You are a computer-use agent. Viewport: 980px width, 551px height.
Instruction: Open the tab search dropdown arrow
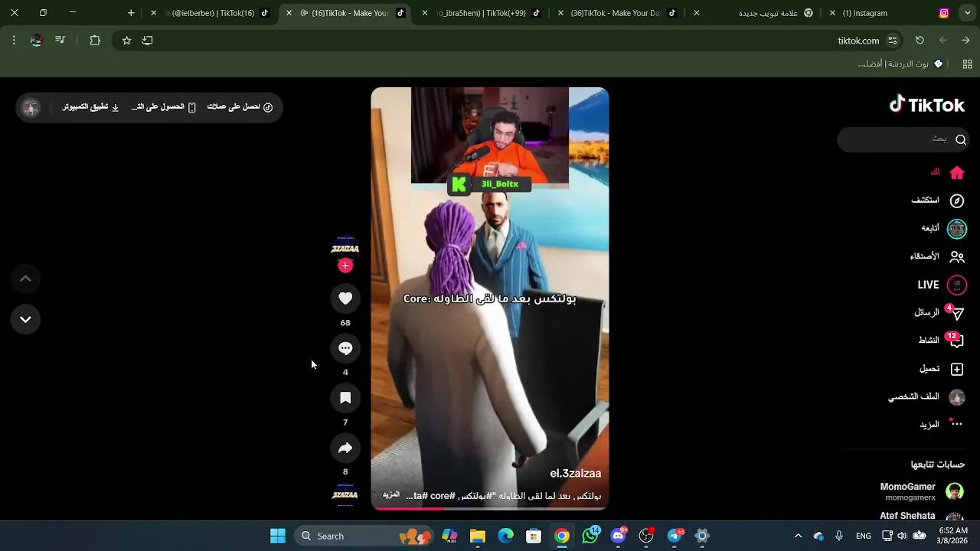tap(969, 13)
